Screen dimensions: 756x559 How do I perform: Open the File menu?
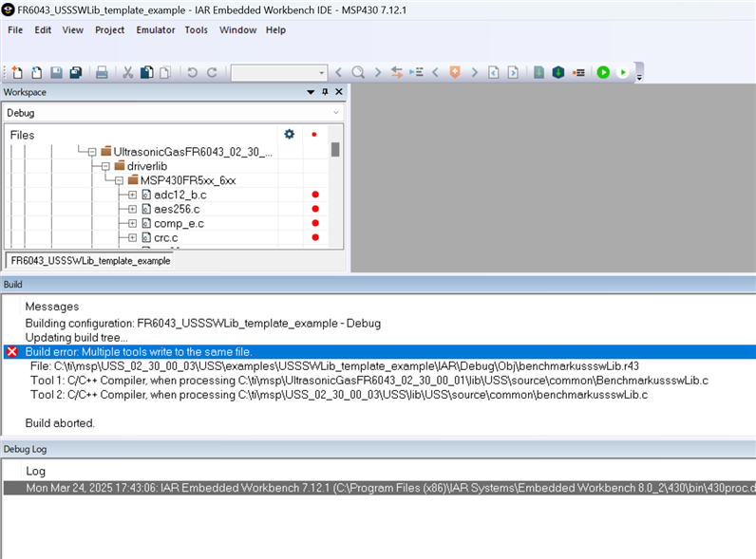tap(15, 29)
